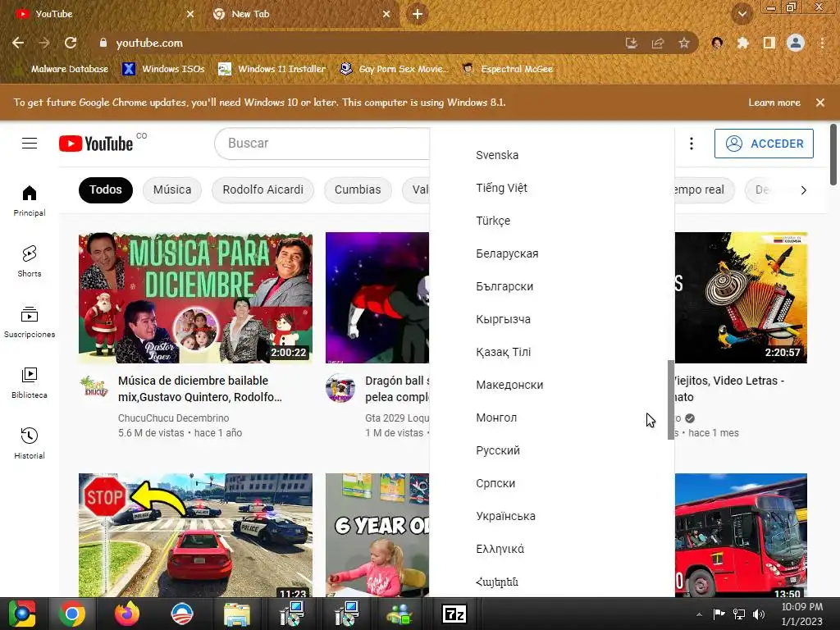Open the Espectral McGee bookmark
The image size is (840, 630).
508,69
